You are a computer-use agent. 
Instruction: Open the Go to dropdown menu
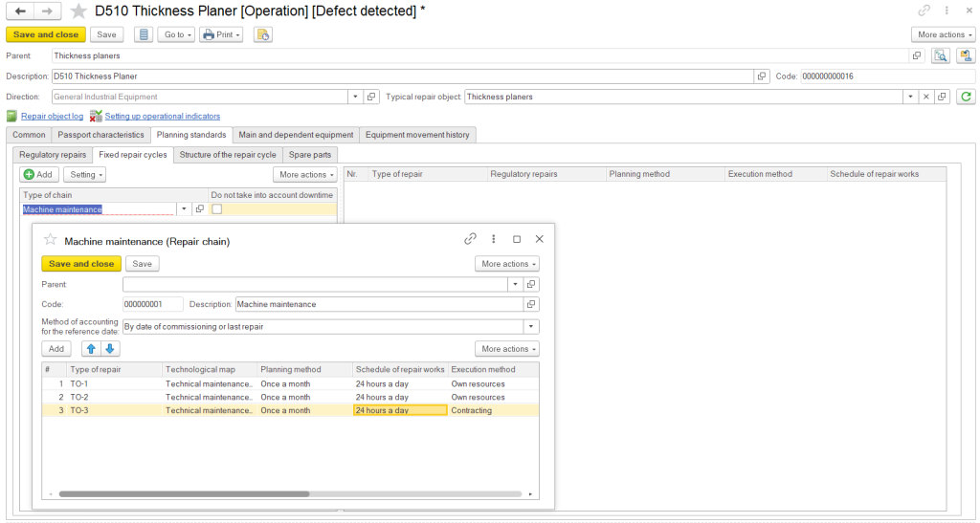click(176, 34)
